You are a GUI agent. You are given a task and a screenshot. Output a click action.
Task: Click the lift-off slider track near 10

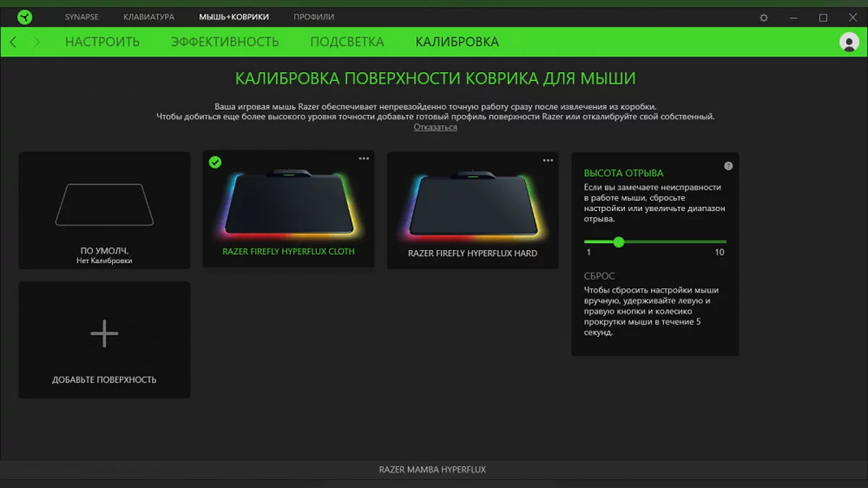click(719, 242)
